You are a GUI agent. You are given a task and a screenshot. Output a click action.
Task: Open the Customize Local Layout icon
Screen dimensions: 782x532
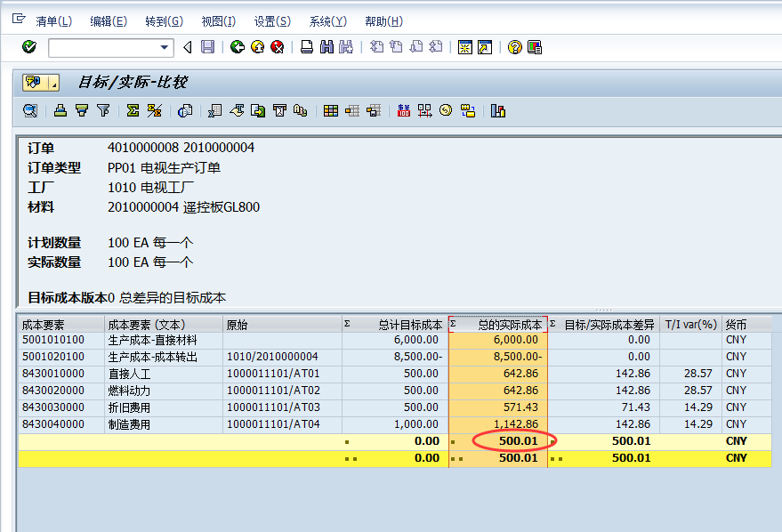[x=535, y=47]
